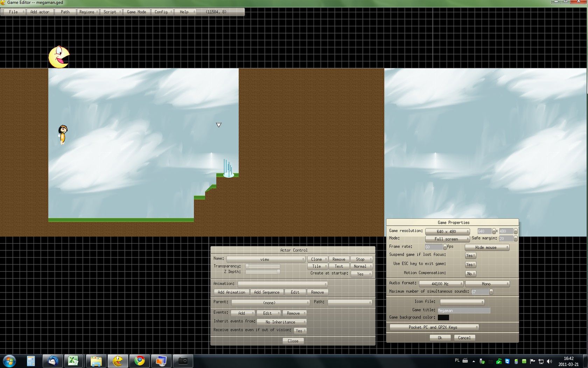Select the small character actor sprite
588x368 pixels.
point(62,135)
